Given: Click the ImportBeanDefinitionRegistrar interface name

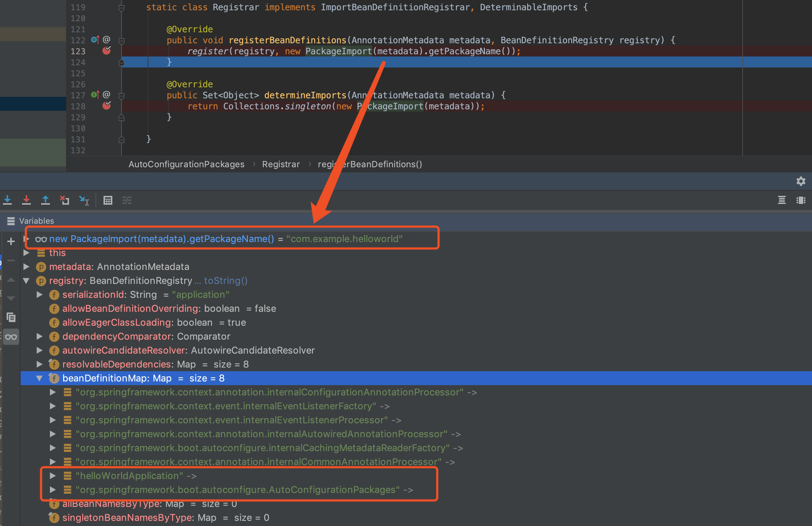Looking at the screenshot, I should tap(395, 7).
